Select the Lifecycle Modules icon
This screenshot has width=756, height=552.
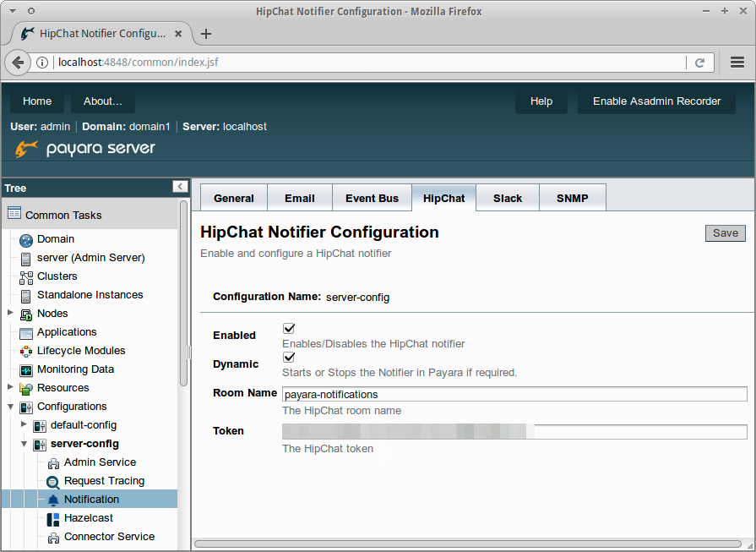26,350
